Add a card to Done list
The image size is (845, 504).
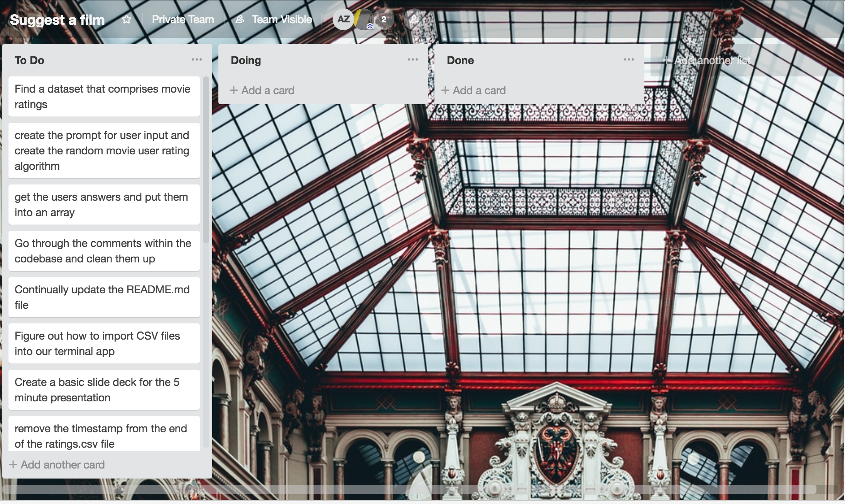click(473, 90)
